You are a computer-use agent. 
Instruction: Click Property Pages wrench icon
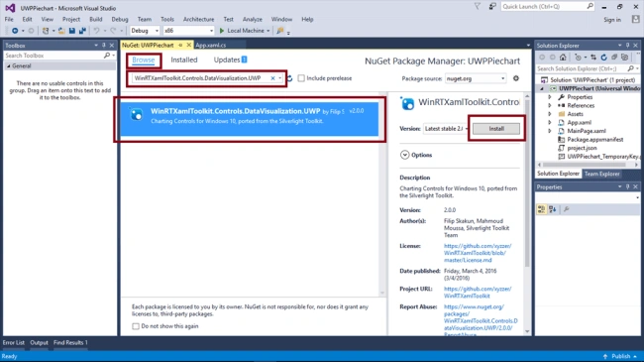(567, 209)
